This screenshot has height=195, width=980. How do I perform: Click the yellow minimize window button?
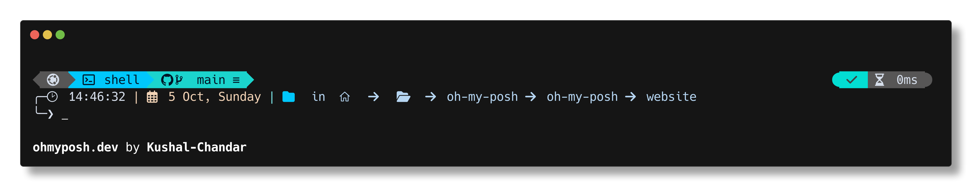coord(47,35)
